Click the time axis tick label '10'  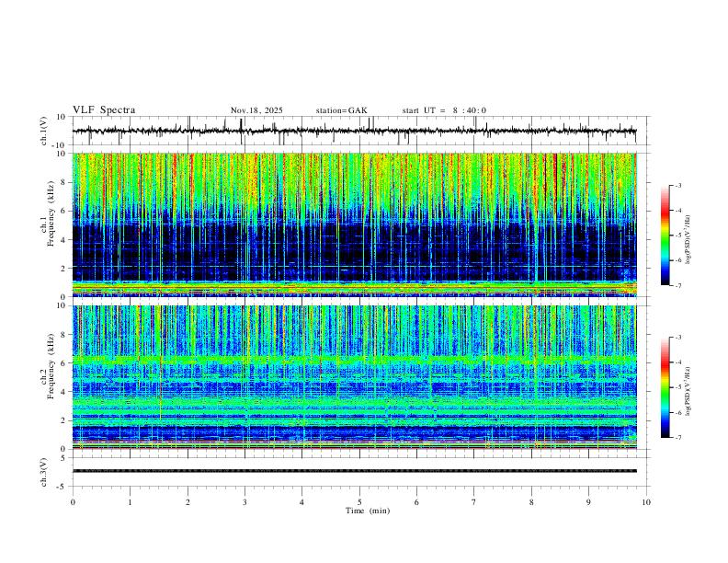[x=646, y=502]
